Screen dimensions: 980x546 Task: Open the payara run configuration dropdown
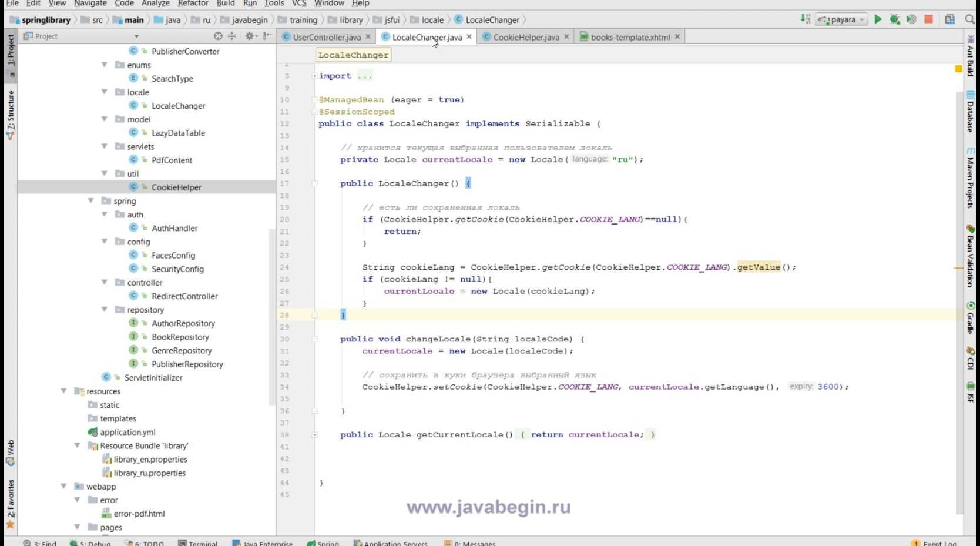pyautogui.click(x=841, y=19)
